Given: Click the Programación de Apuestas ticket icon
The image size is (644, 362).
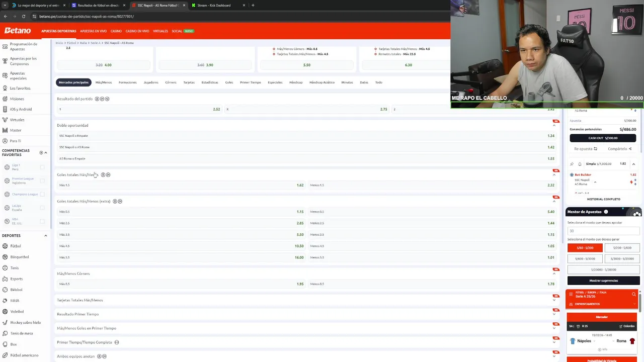Looking at the screenshot, I should (5, 46).
